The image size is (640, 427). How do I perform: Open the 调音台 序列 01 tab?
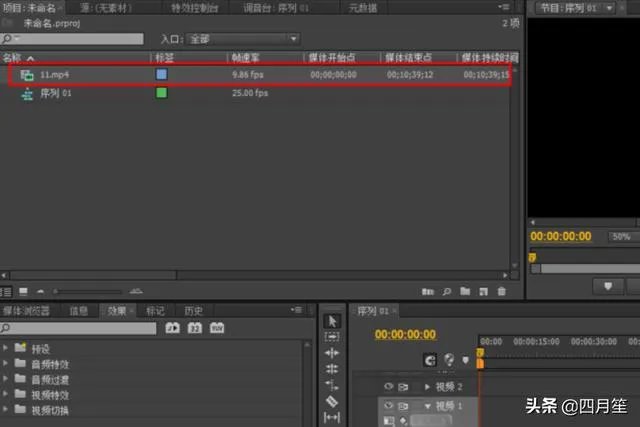point(276,8)
